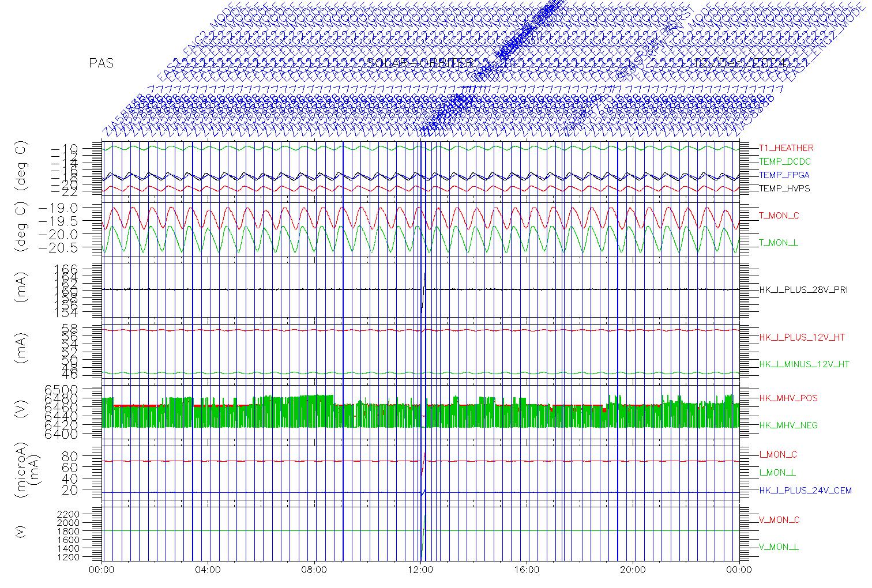
Task: Select the T_MON_C legend label
Action: coord(779,216)
